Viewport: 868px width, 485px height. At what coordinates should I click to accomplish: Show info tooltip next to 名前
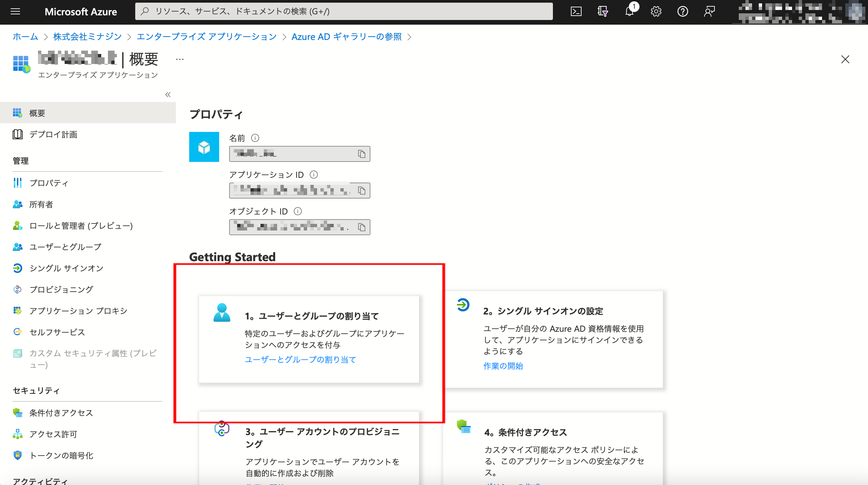coord(255,138)
